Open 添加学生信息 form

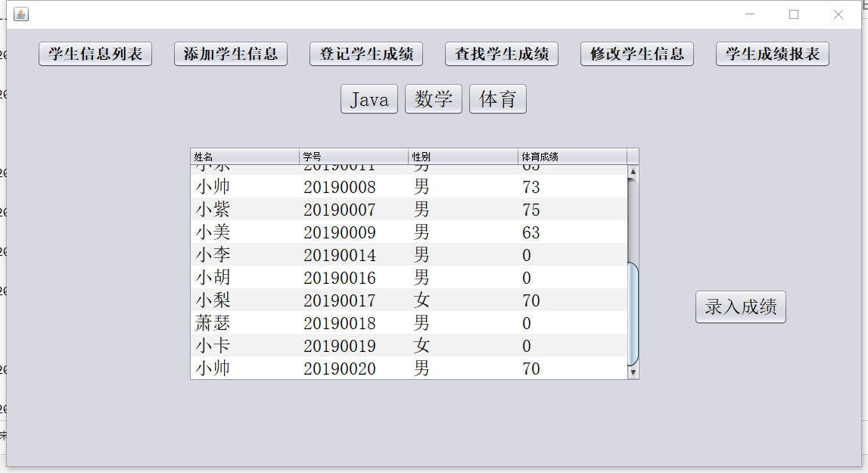tap(231, 54)
